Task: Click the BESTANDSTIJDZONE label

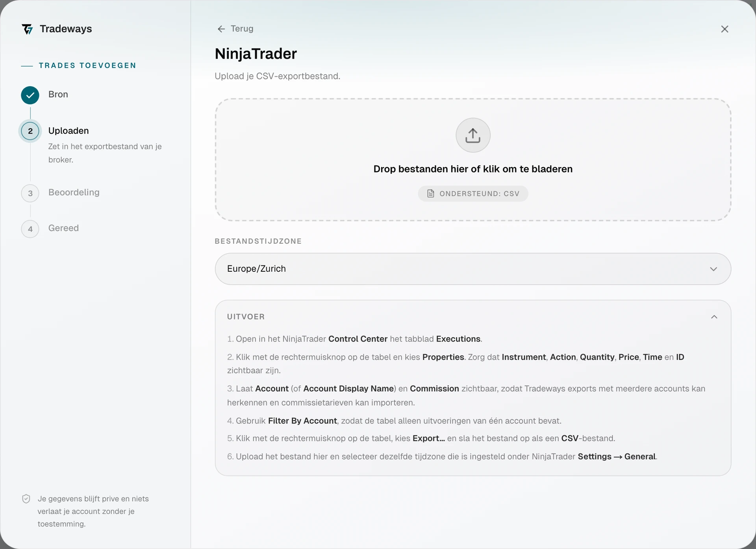Action: pos(258,241)
